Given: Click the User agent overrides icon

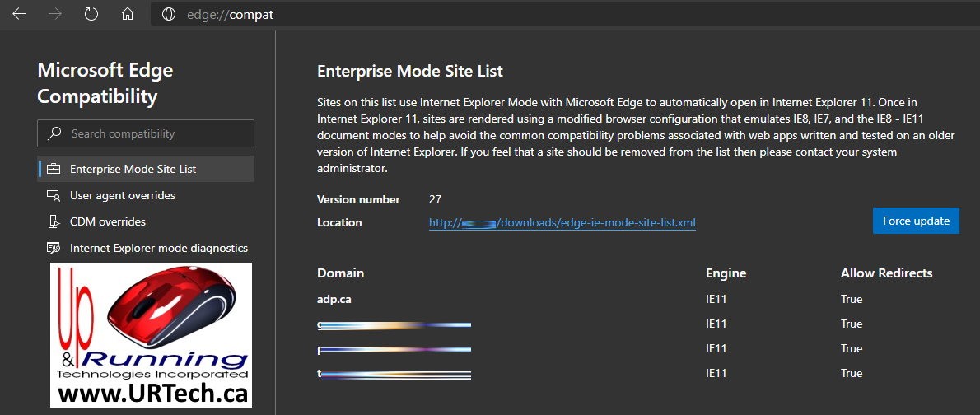Looking at the screenshot, I should point(54,196).
